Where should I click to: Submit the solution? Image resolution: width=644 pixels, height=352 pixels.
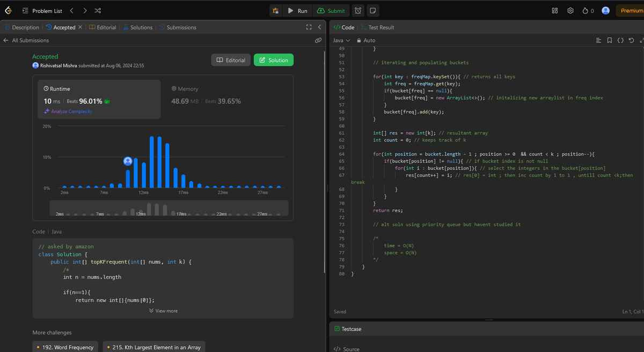pyautogui.click(x=331, y=11)
